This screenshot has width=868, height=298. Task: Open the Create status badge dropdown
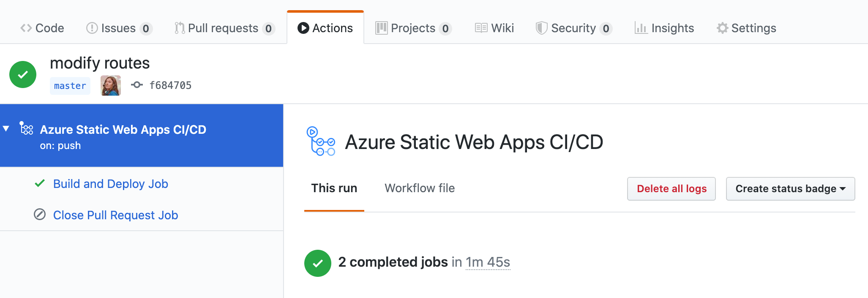pos(791,189)
